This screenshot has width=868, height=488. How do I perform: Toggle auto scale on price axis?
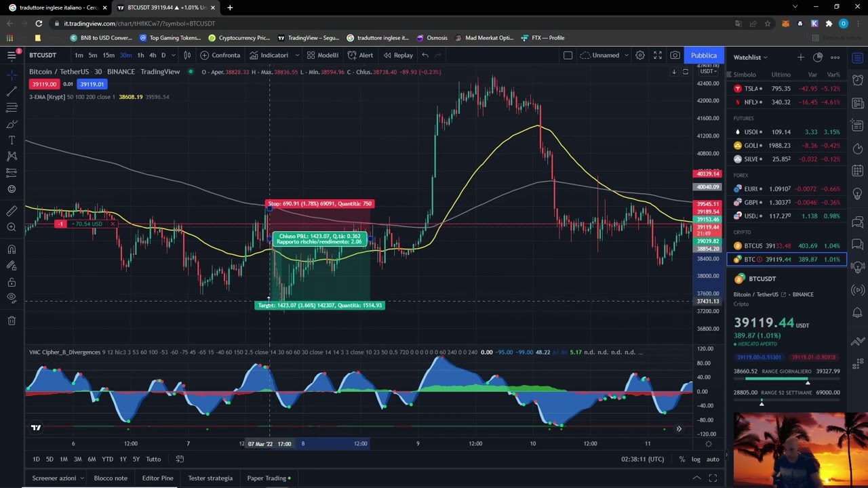713,459
